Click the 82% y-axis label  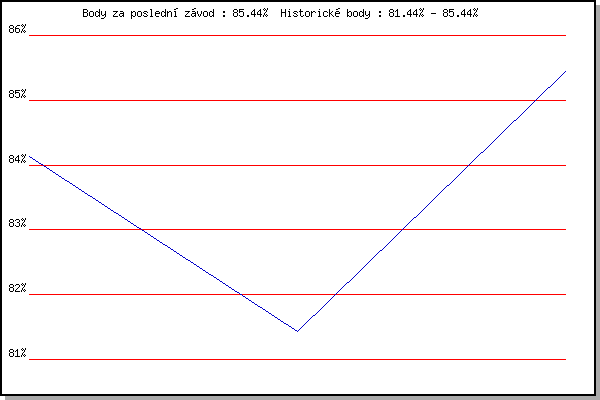pyautogui.click(x=17, y=288)
